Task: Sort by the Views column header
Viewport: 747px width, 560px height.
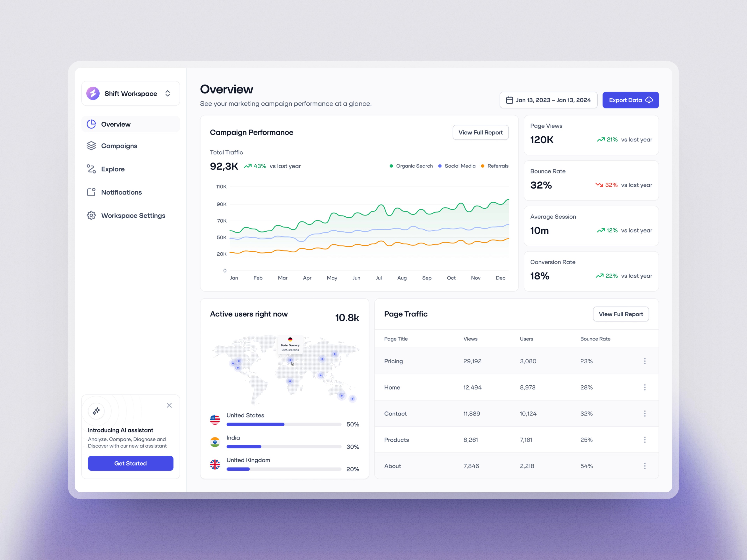Action: (x=470, y=339)
